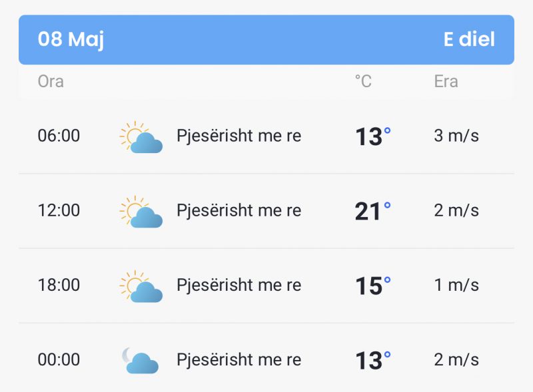Select the 12:00 time entry
533x392 pixels.
[x=59, y=211]
